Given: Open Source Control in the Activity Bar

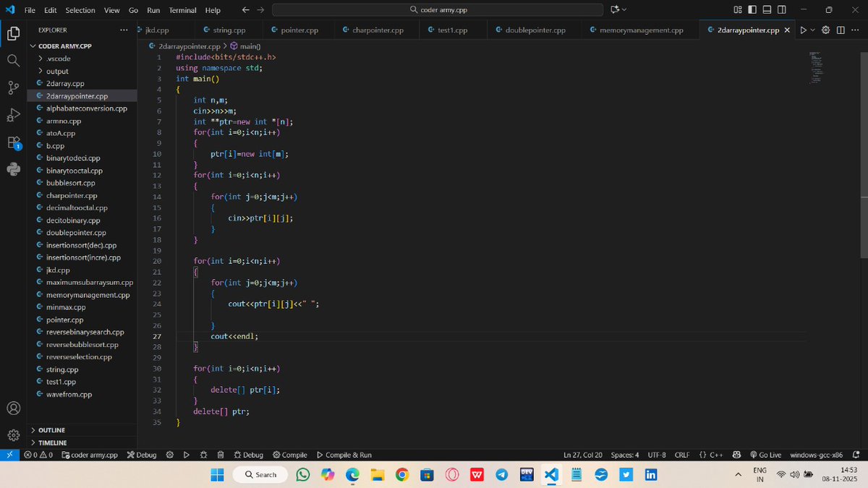Looking at the screenshot, I should pyautogui.click(x=13, y=88).
